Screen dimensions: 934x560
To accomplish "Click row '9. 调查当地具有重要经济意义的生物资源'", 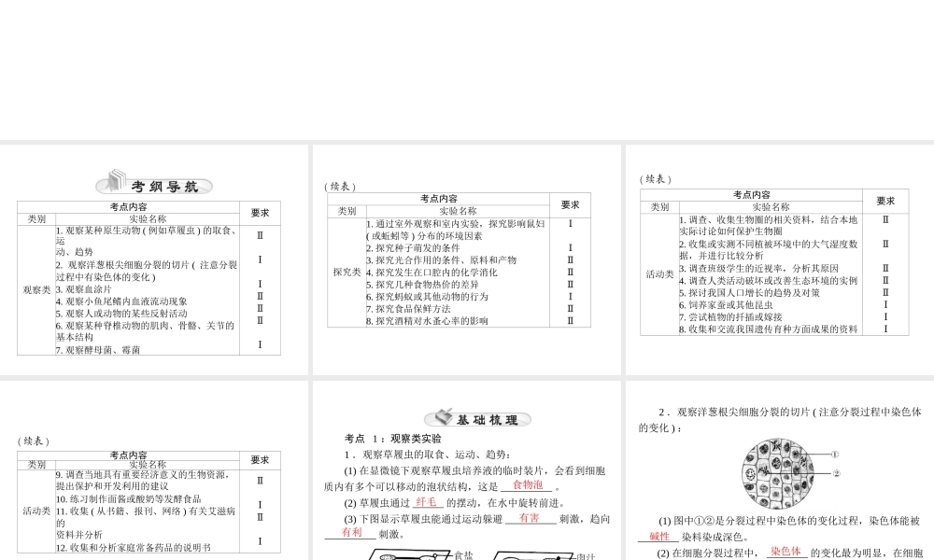I will coord(143,481).
